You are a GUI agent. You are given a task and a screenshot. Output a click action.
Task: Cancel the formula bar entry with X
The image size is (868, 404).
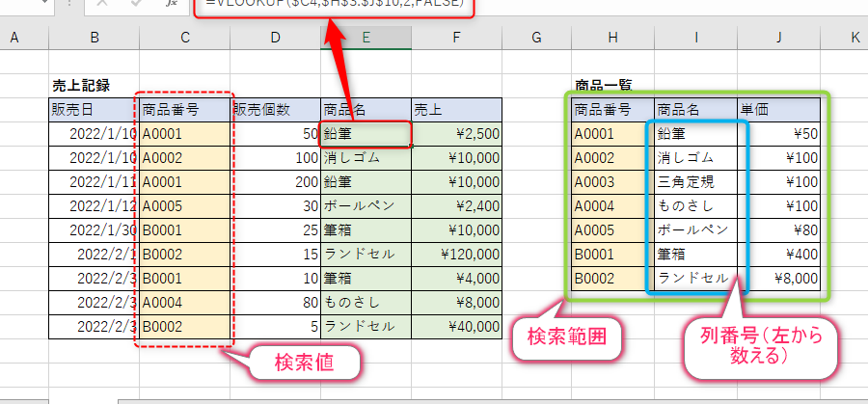click(102, 3)
